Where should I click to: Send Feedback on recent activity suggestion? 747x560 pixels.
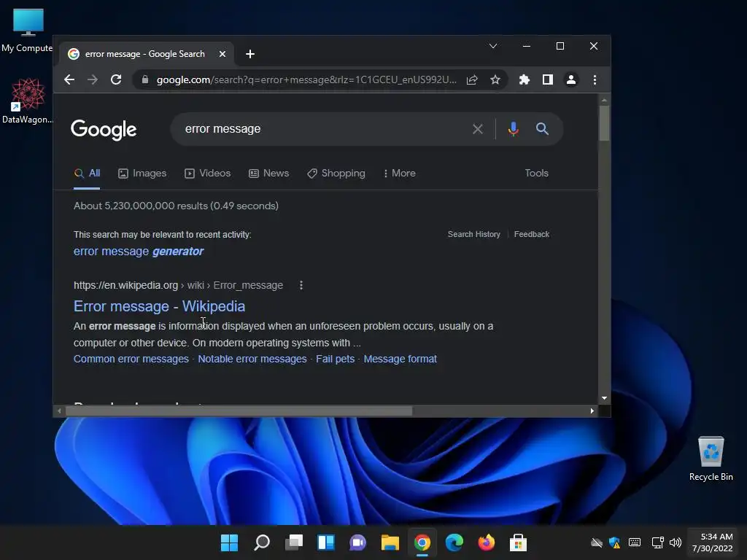click(532, 234)
